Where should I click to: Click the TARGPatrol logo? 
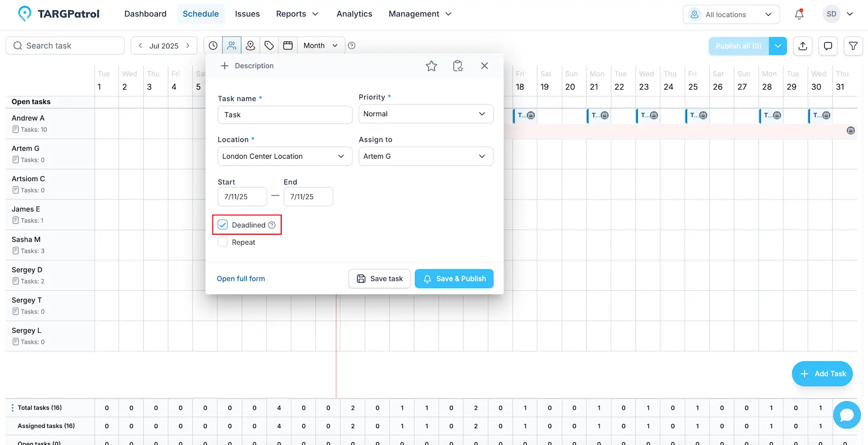pos(58,14)
